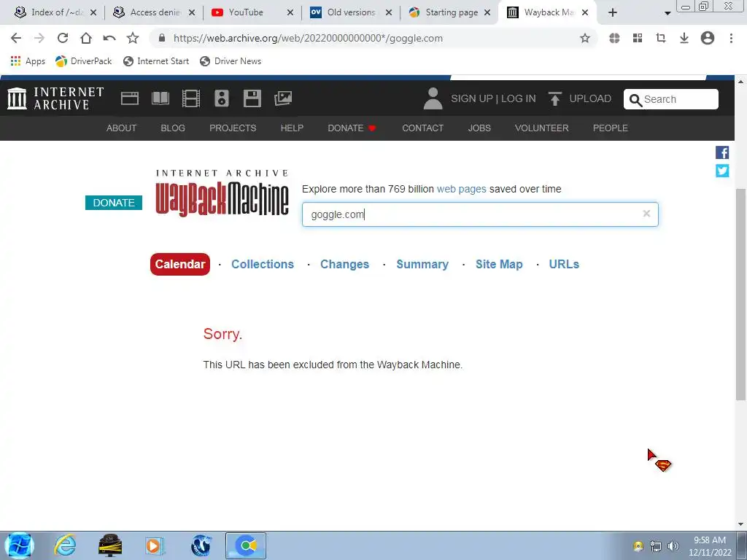
Task: Open the BLOG menu item
Action: 173,128
